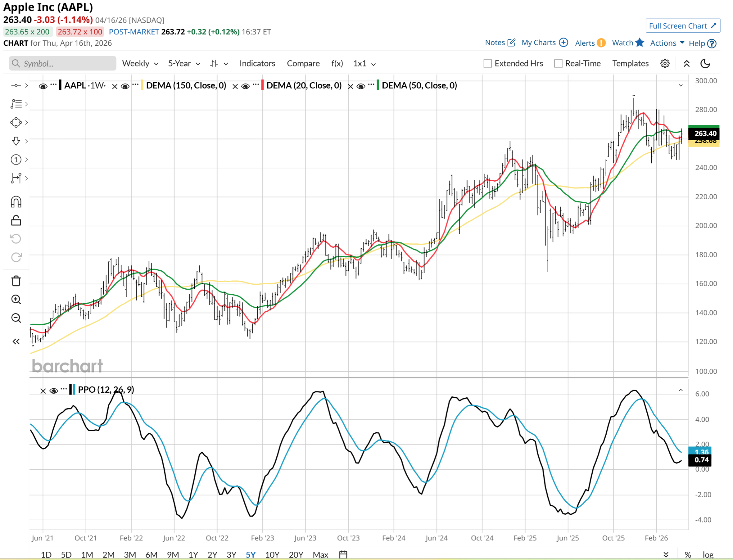
Task: Click the unlock drawings padlock icon
Action: [16, 220]
